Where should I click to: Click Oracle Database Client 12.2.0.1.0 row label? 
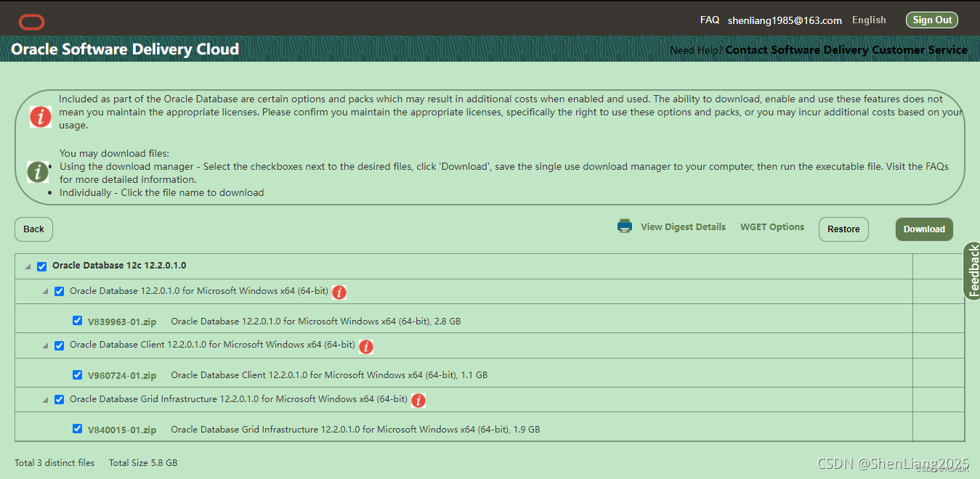(x=212, y=345)
